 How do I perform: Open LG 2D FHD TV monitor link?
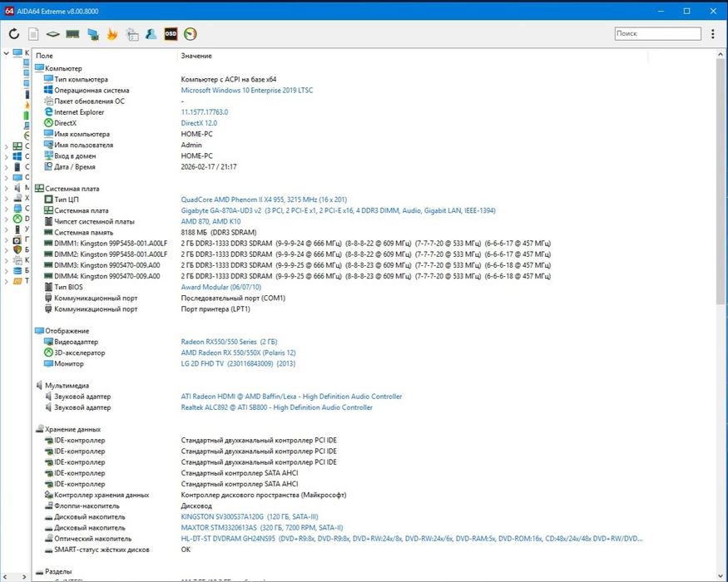(238, 363)
